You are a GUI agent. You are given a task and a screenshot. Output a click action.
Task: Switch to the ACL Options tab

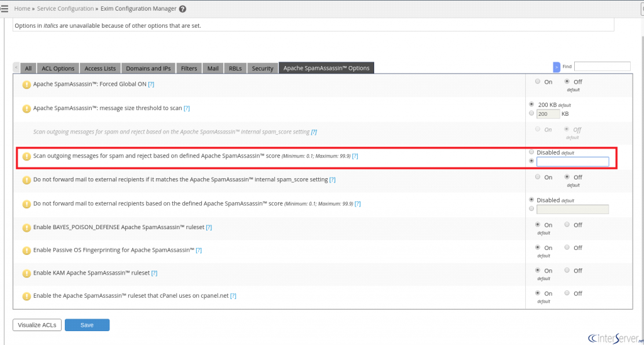tap(58, 68)
